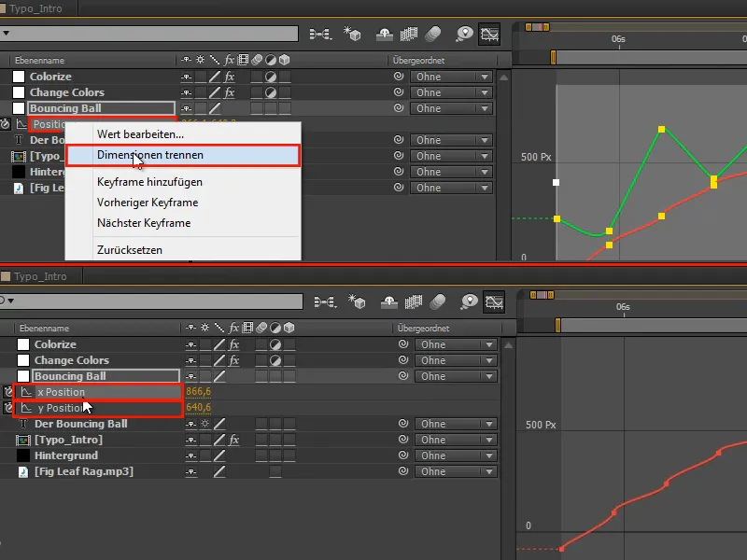Open parent dropdown for Bouncing Ball in lower panel
Image resolution: width=747 pixels, height=560 pixels.
click(456, 376)
